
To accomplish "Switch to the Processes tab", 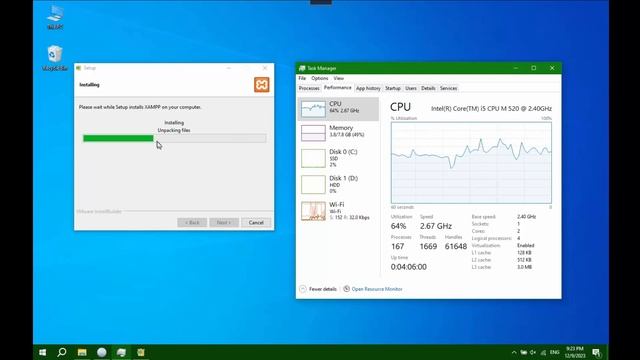I will pos(309,88).
